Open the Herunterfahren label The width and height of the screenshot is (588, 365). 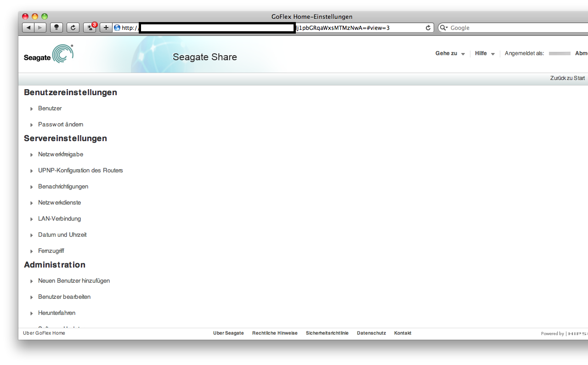(57, 313)
